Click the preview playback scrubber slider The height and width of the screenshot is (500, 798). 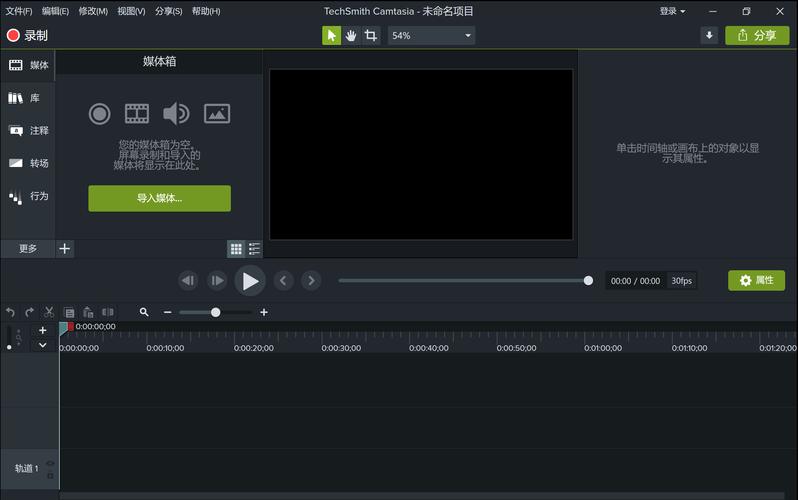click(x=466, y=281)
